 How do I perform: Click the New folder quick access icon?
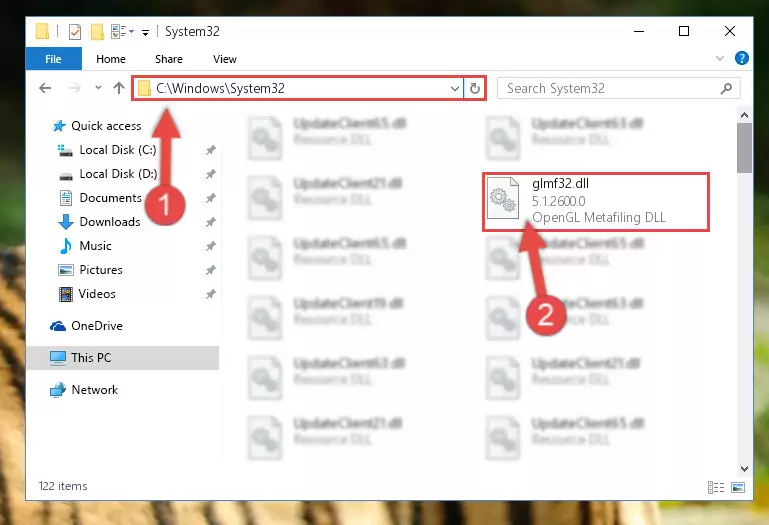coord(97,32)
